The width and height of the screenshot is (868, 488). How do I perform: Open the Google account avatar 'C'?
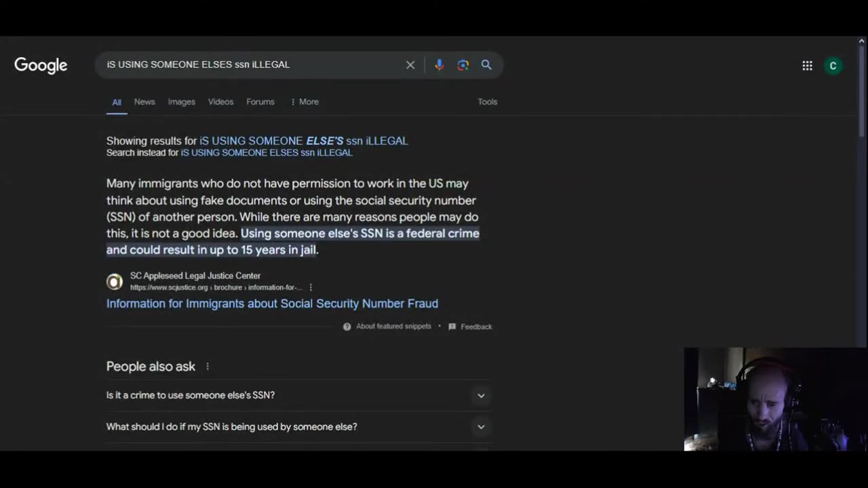pyautogui.click(x=833, y=66)
